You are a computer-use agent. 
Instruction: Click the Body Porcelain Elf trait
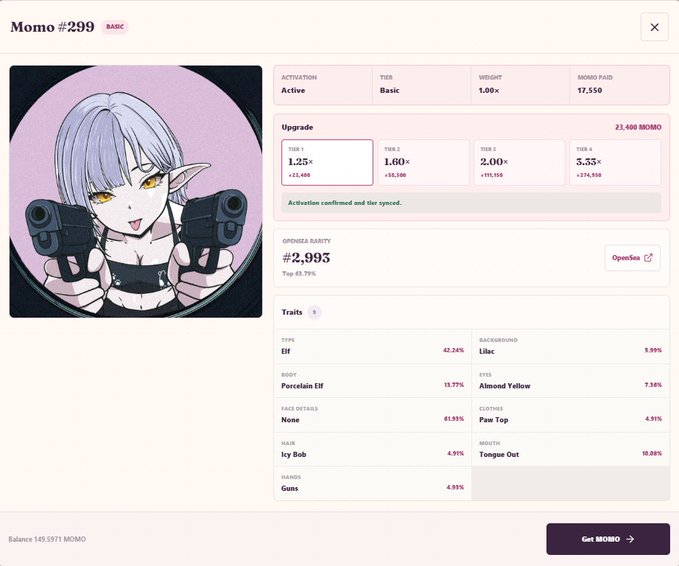[372, 381]
